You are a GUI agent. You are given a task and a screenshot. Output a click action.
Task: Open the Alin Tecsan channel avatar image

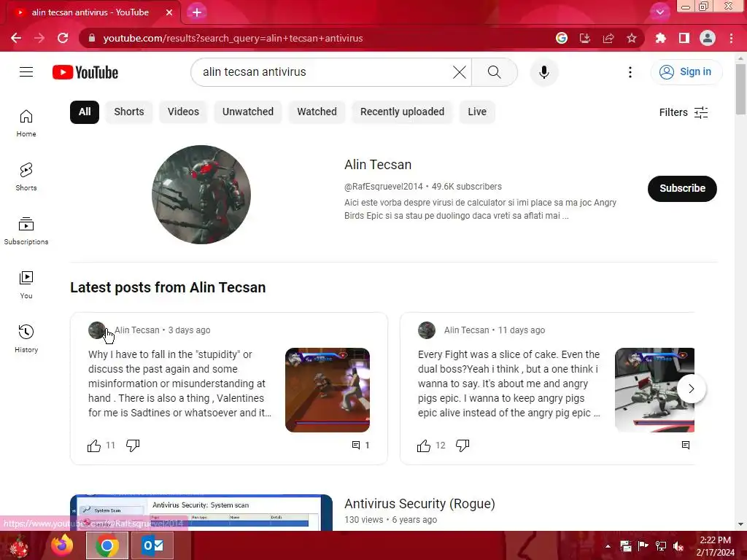coord(201,195)
